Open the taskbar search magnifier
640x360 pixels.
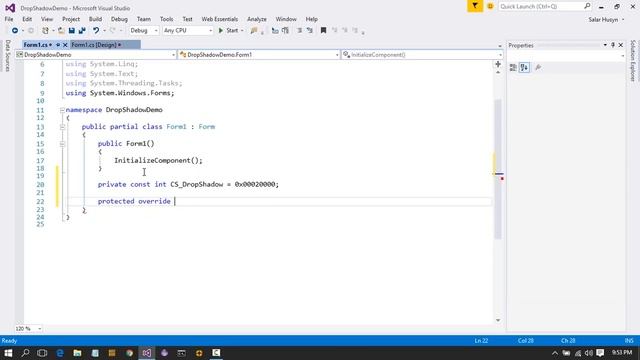[25, 353]
